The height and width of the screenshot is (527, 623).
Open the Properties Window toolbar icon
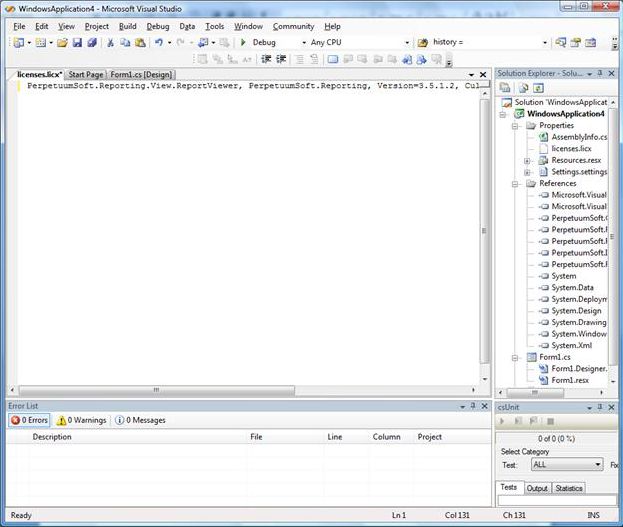[575, 42]
